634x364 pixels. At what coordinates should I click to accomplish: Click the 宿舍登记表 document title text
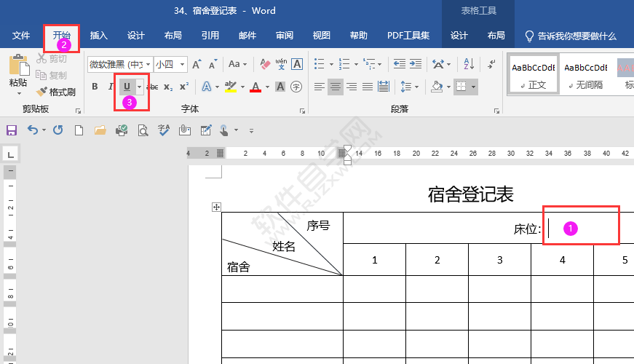(x=471, y=194)
